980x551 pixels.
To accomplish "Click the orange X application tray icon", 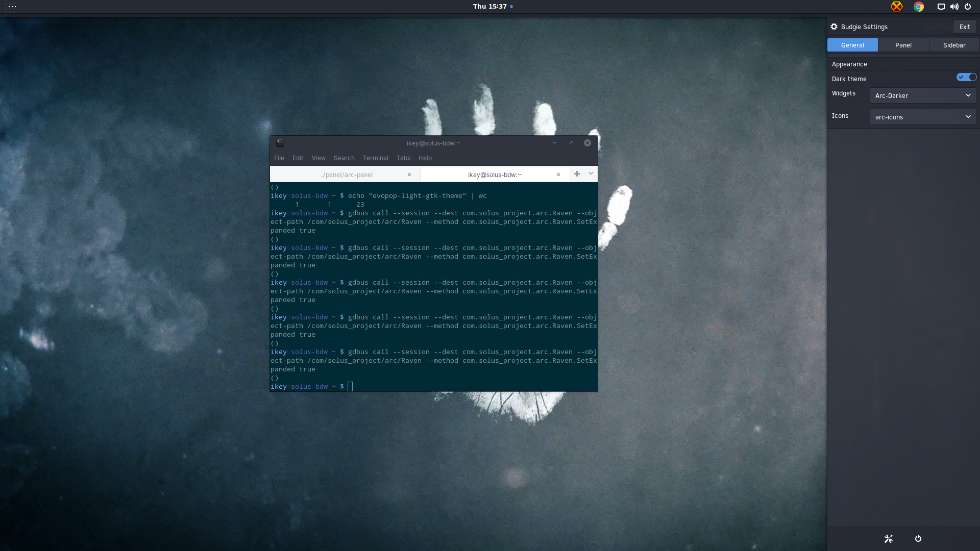I will (x=897, y=7).
